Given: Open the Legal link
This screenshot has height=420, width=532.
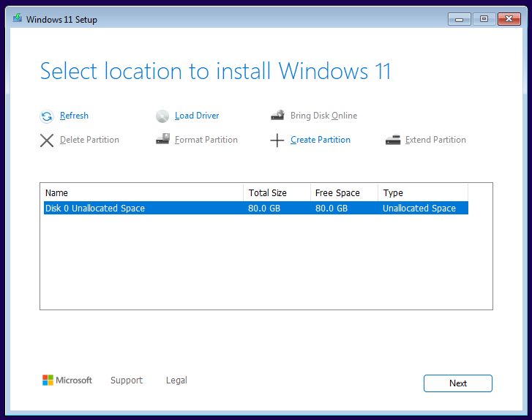Looking at the screenshot, I should pos(176,380).
